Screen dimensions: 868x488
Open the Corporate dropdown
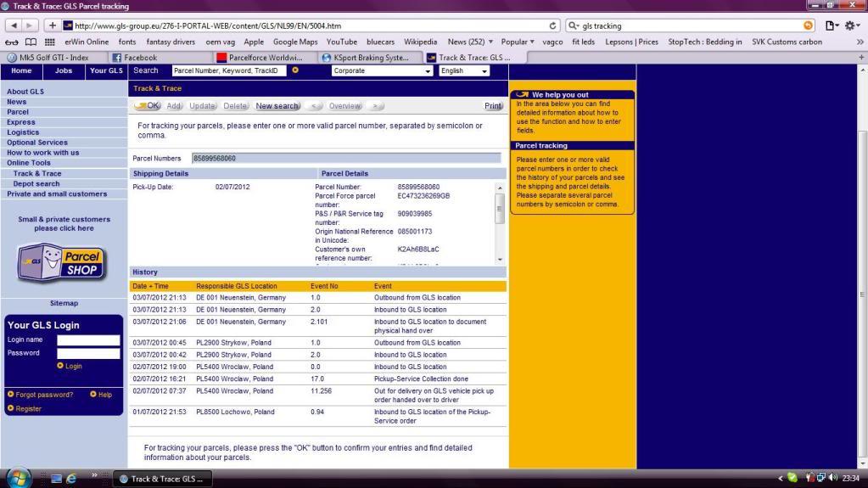[382, 71]
